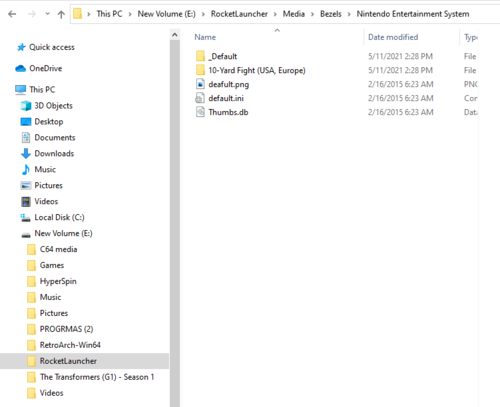Open Games folder in sidebar
500x407 pixels.
coord(52,265)
